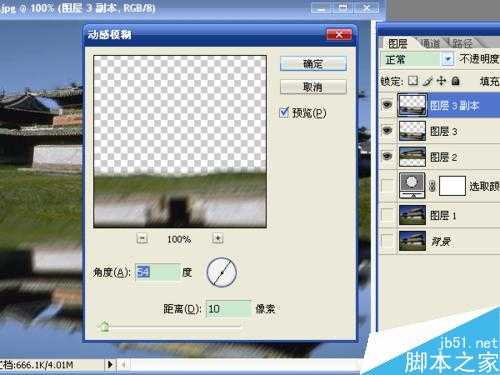Screen dimensions: 500x375
Task: Click the 距离 distance input field
Action: click(x=228, y=309)
